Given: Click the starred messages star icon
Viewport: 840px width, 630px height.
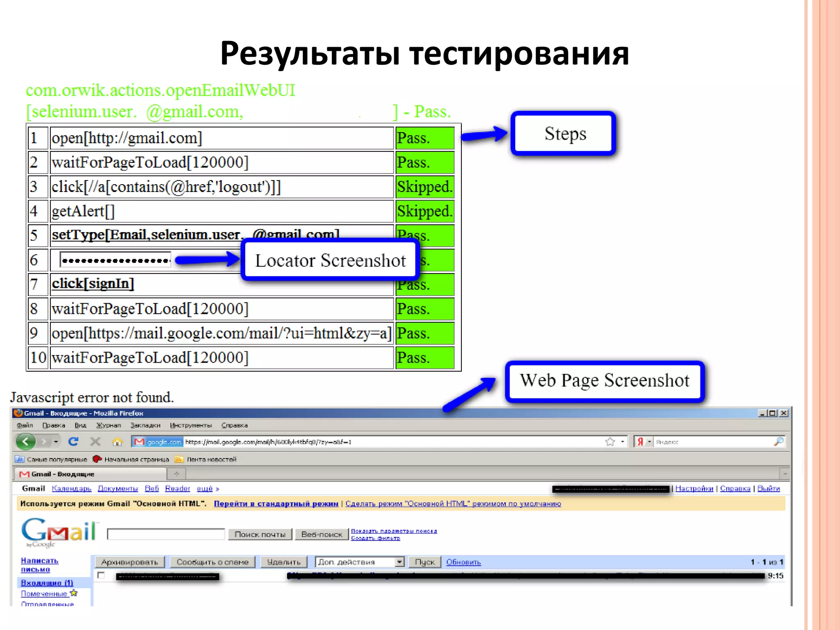Looking at the screenshot, I should 74,593.
